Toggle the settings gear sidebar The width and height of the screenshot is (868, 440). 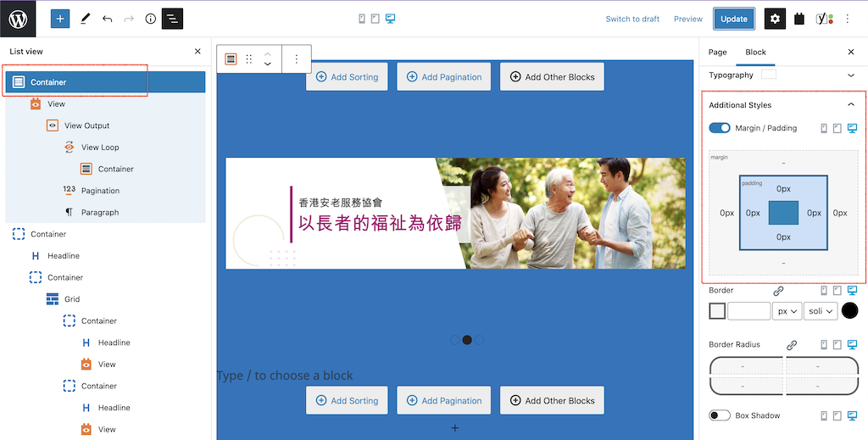click(775, 19)
